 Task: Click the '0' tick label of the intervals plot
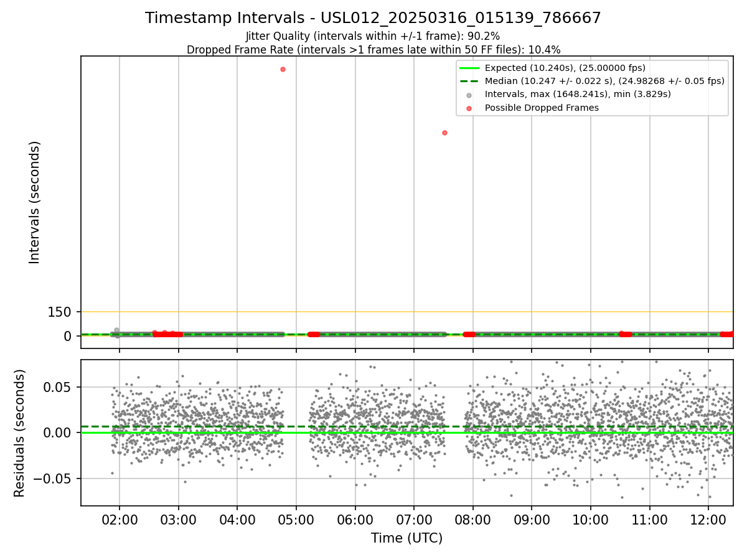tap(68, 336)
